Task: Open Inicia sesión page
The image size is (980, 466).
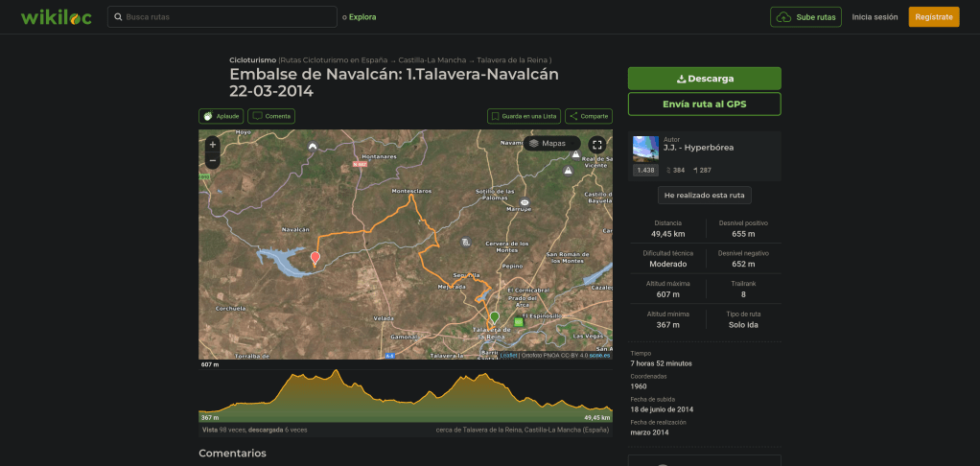Action: point(875,17)
